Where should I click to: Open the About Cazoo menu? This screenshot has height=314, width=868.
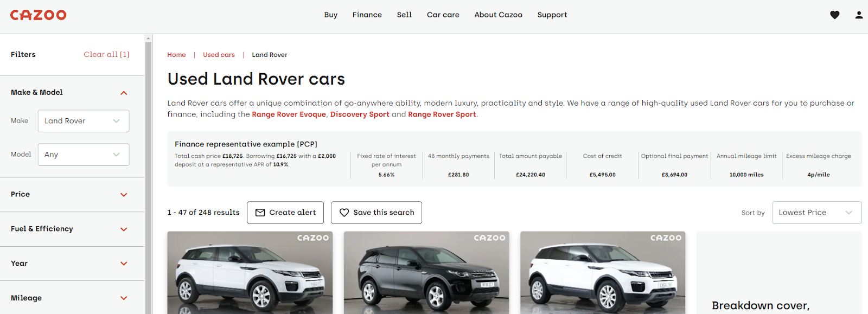(499, 15)
